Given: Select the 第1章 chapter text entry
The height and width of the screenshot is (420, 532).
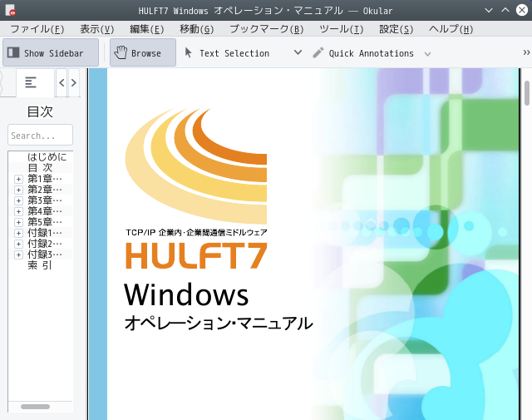Looking at the screenshot, I should 45,179.
